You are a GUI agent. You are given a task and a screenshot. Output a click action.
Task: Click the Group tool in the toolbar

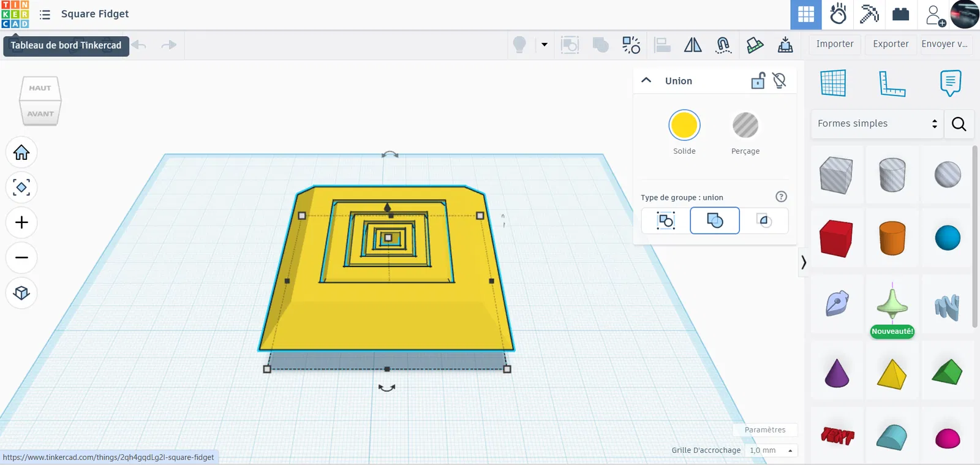point(570,45)
